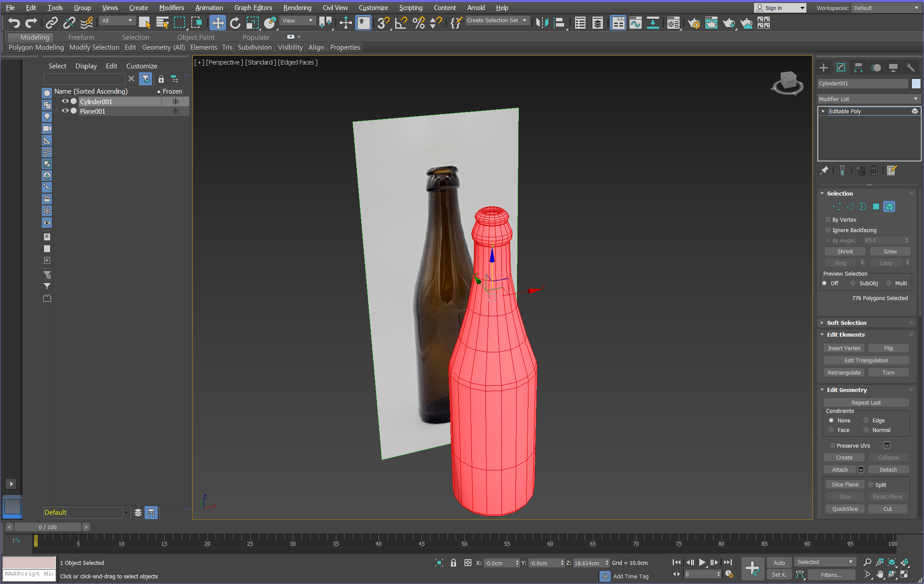Enable Ignore Backfacing checkbox
The height and width of the screenshot is (584, 924).
point(828,230)
